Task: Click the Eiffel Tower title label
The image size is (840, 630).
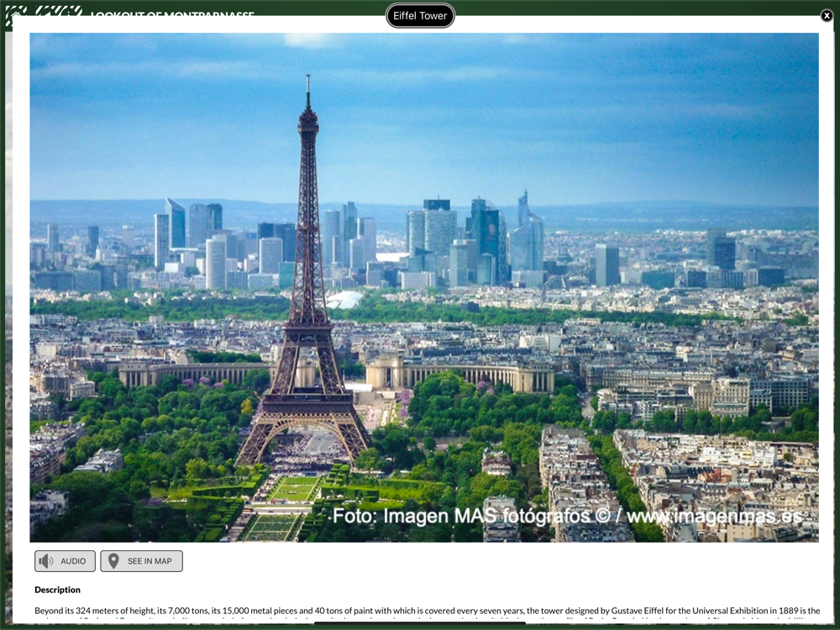Action: 420,15
